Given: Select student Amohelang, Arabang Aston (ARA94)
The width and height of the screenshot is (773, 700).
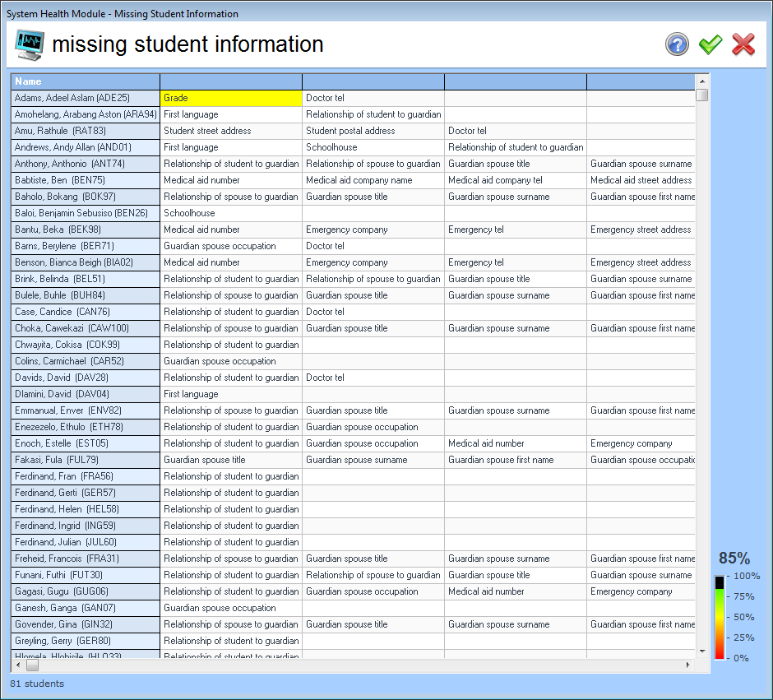Looking at the screenshot, I should pyautogui.click(x=86, y=114).
